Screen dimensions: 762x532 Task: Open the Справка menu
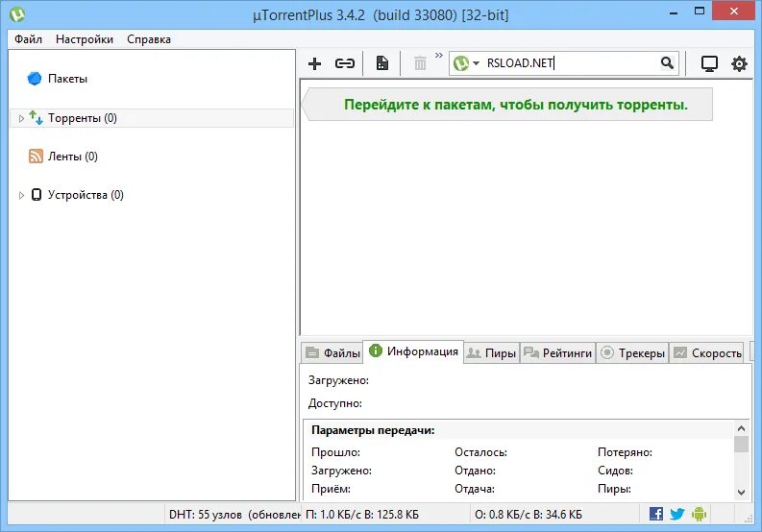click(x=149, y=39)
